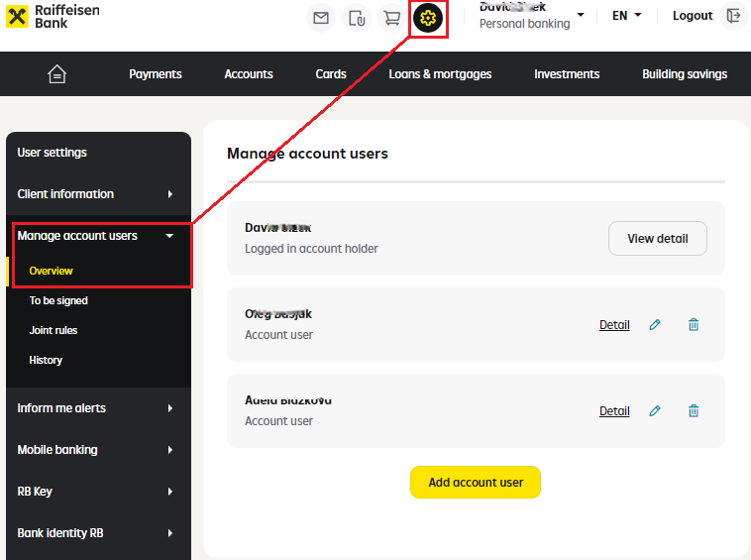Viewport: 751px width, 560px height.
Task: Select History in the sidebar
Action: [x=46, y=360]
